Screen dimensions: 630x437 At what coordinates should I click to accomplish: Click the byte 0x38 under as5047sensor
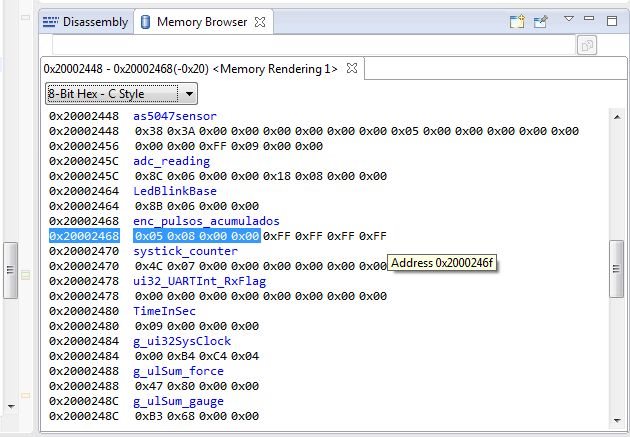tap(149, 131)
